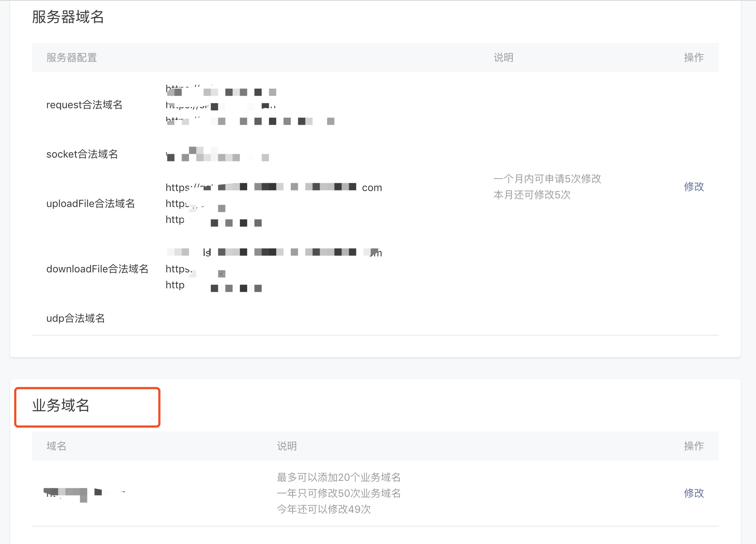Select the 服务器域名 section heading

(68, 17)
